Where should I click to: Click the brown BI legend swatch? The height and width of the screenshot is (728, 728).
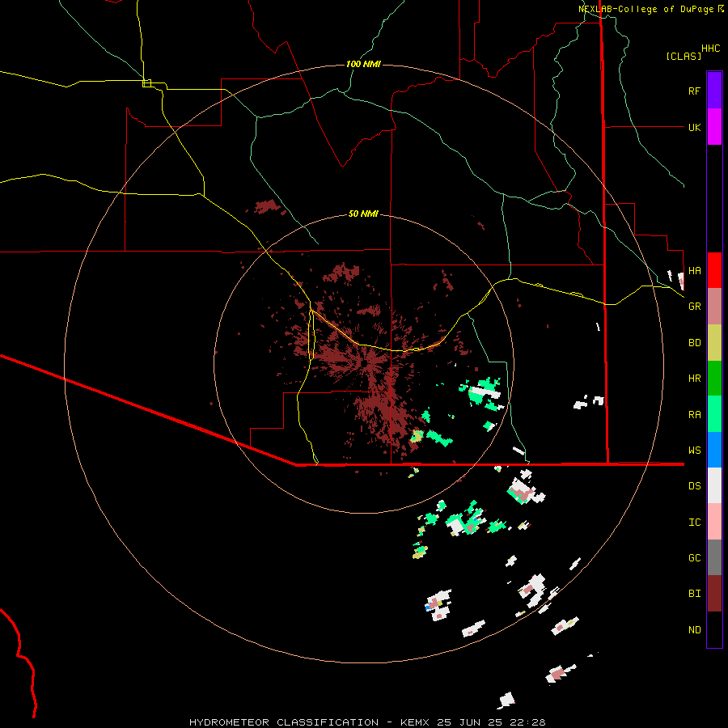(714, 594)
